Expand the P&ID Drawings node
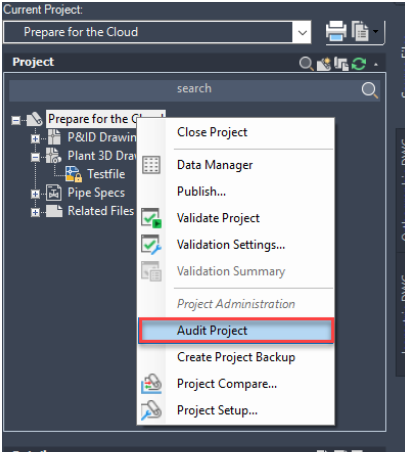Image resolution: width=406 pixels, height=452 pixels. pyautogui.click(x=35, y=138)
